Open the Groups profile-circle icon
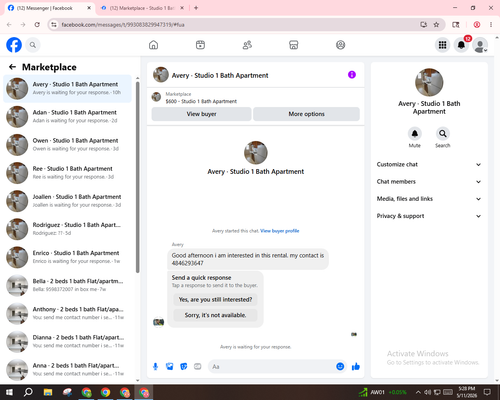 pyautogui.click(x=340, y=45)
